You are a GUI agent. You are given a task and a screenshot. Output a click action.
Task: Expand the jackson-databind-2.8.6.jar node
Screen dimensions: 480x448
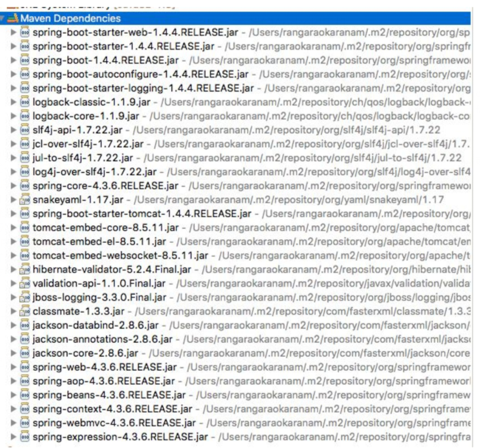pyautogui.click(x=13, y=325)
